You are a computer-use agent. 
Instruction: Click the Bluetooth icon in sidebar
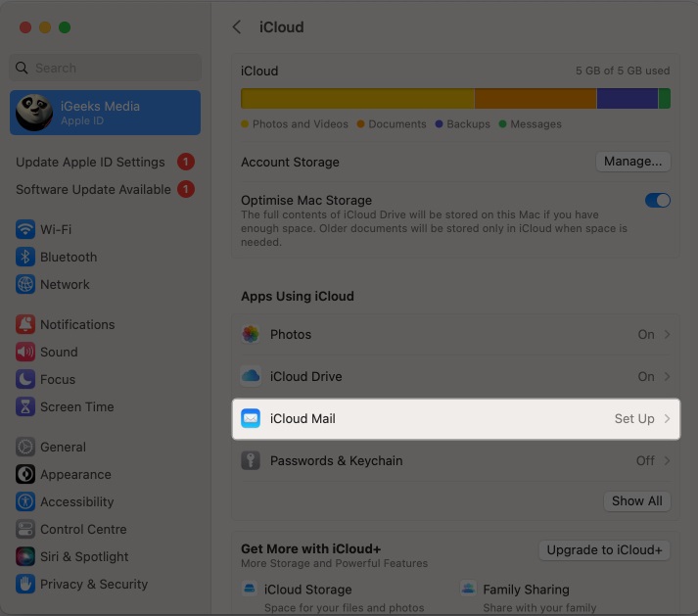25,257
